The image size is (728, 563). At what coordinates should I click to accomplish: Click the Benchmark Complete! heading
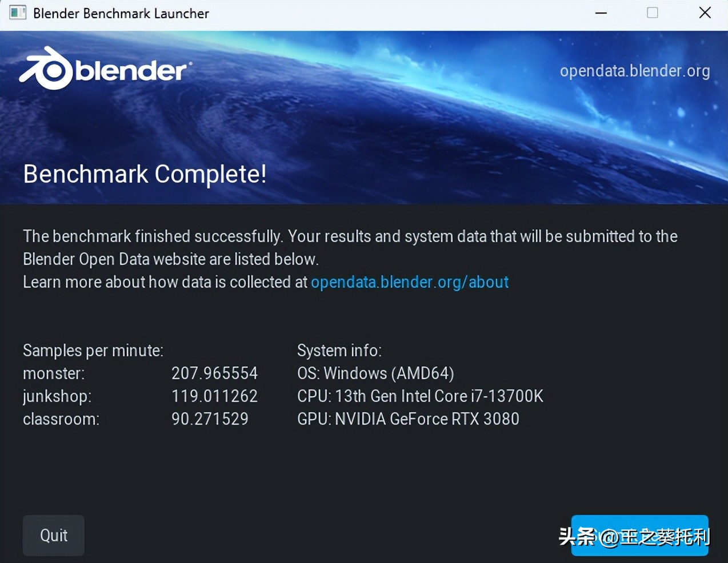(145, 174)
